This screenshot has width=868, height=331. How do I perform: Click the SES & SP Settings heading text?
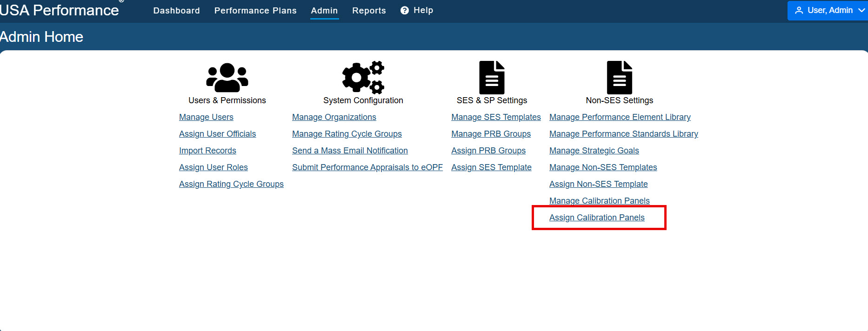pos(492,100)
